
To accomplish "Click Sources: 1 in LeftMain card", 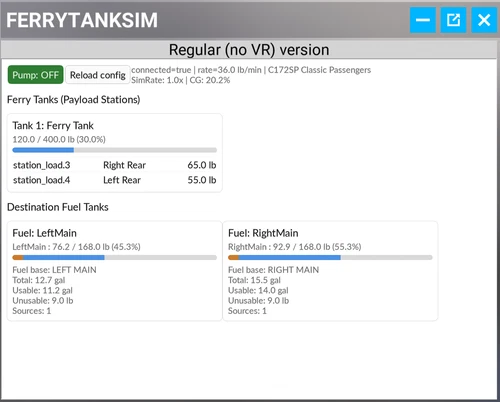I will tap(32, 311).
